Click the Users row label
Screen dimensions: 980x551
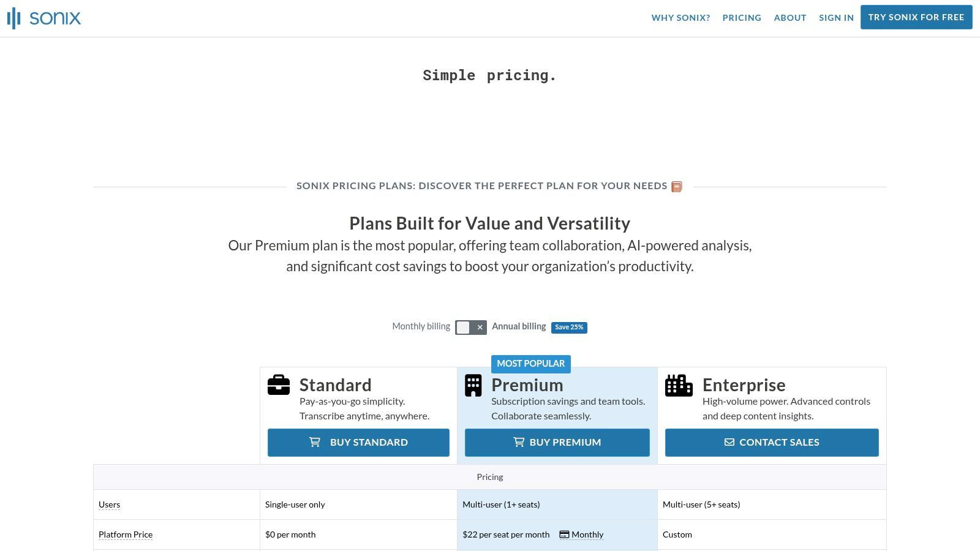(x=109, y=504)
